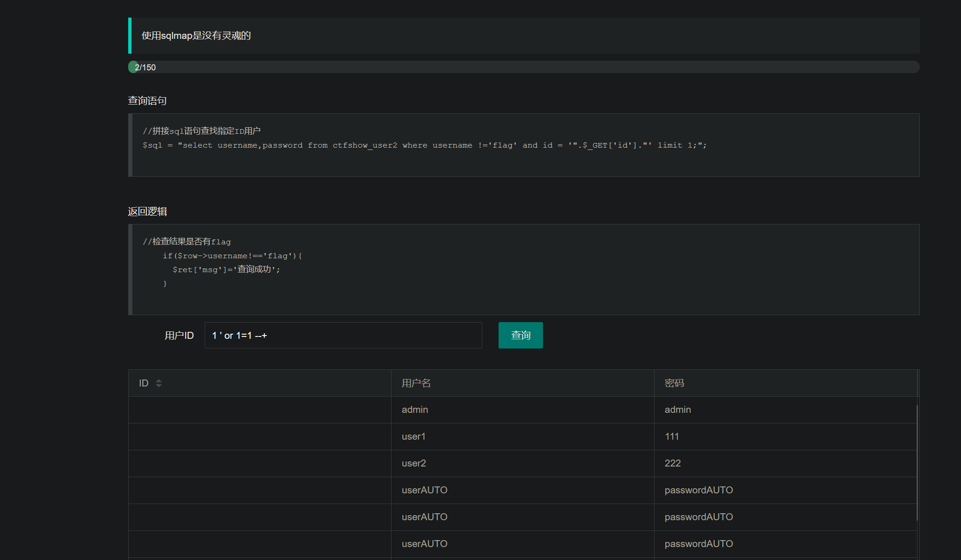Select the admin password cell
This screenshot has width=961, height=560.
[x=786, y=410]
